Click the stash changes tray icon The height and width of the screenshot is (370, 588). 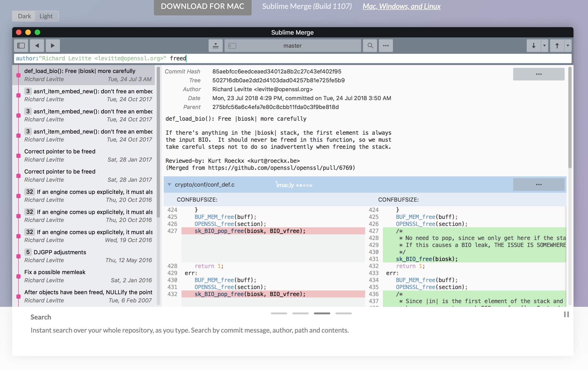pyautogui.click(x=215, y=45)
